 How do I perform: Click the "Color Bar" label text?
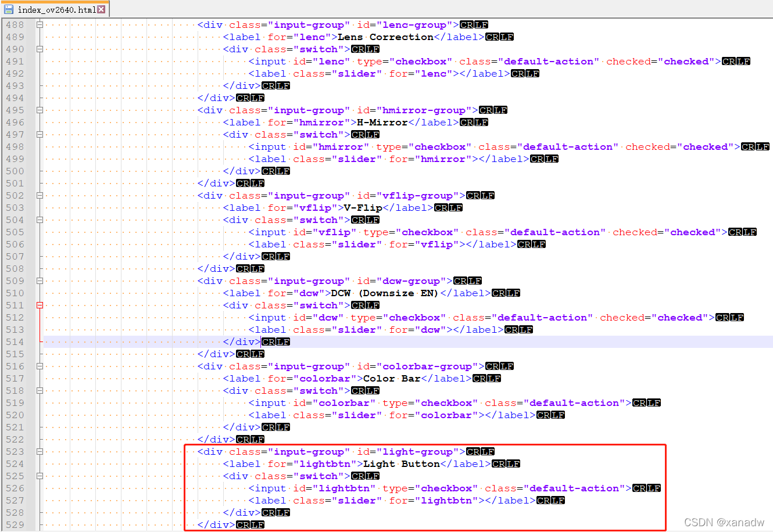tap(392, 379)
